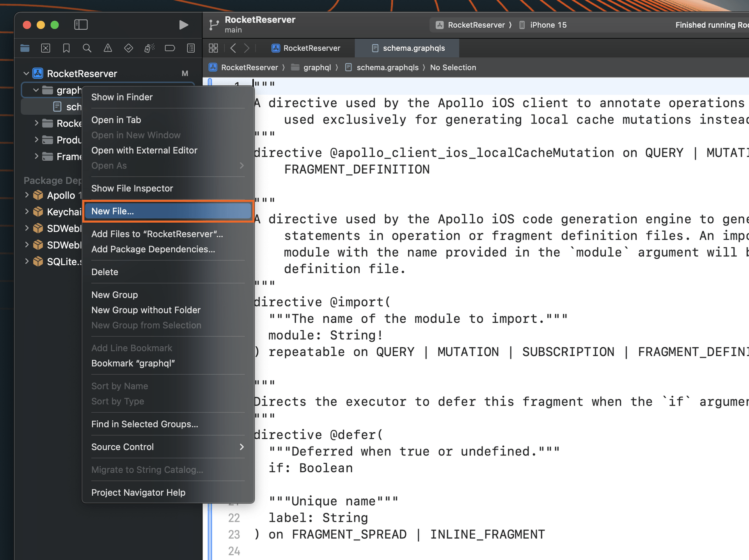Click the related items grid icon
The height and width of the screenshot is (560, 749).
coord(213,48)
